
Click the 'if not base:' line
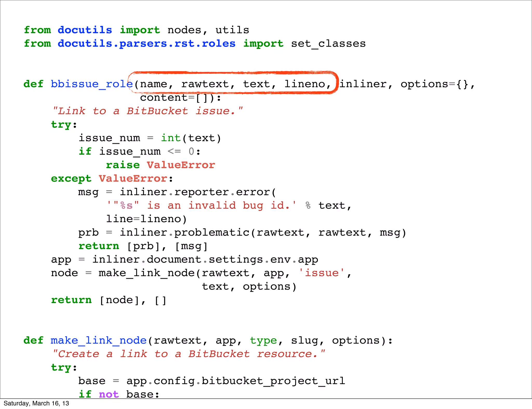(119, 394)
